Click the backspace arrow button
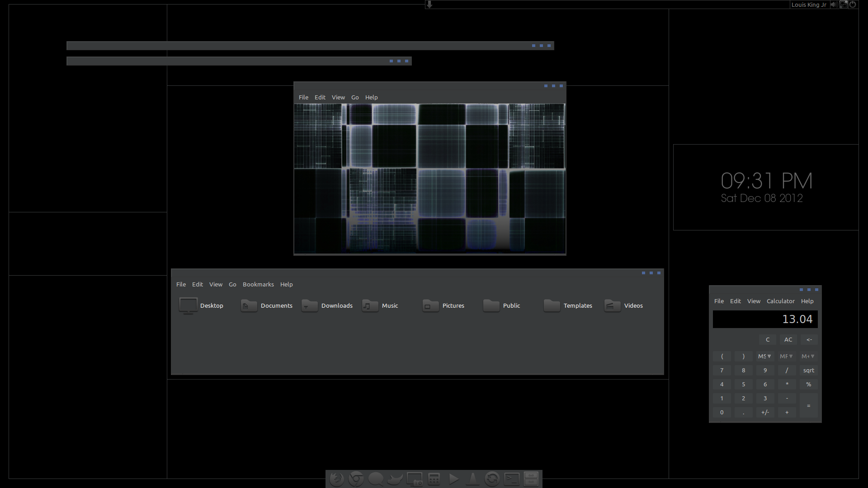Viewport: 868px width, 488px height. (809, 339)
